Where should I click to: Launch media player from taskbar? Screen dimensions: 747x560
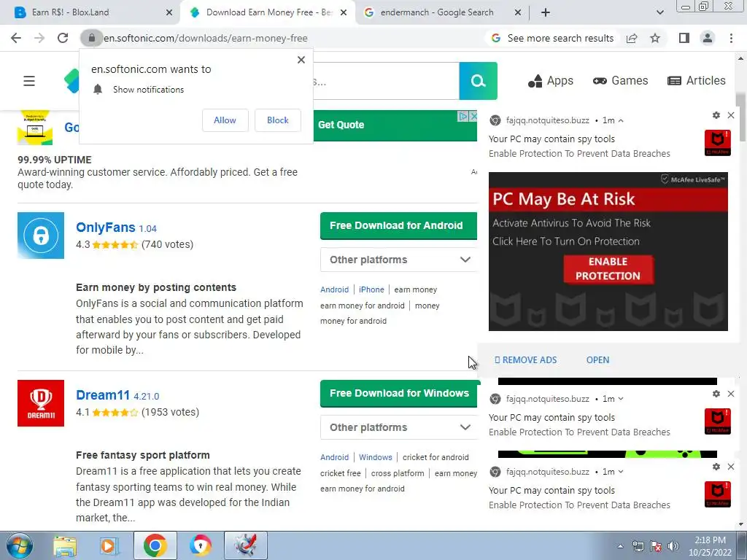click(x=109, y=545)
